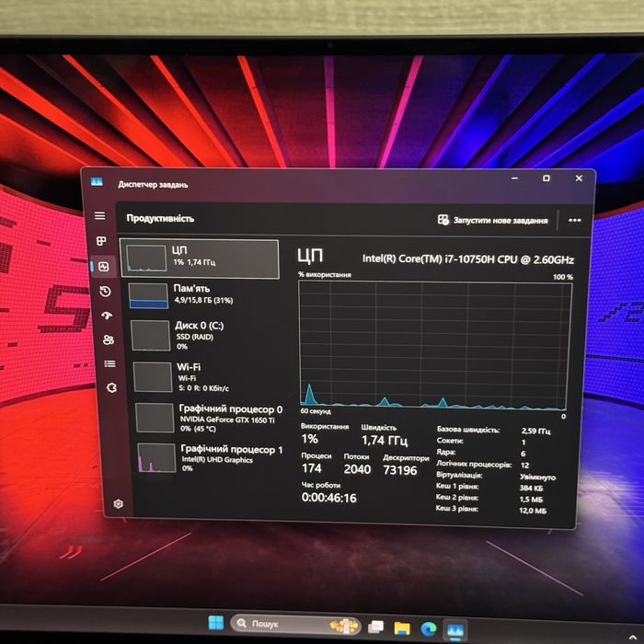Screen dimensions: 644x644
Task: Click Run new task button
Action: [x=492, y=220]
